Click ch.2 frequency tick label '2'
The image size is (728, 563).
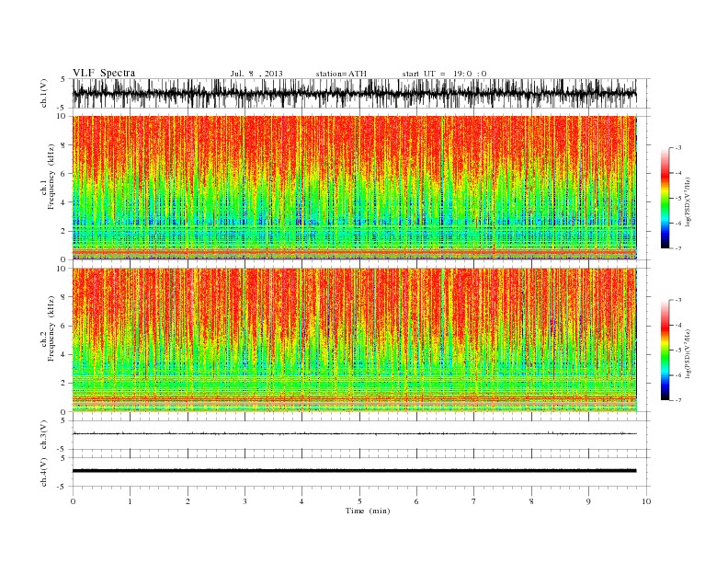pyautogui.click(x=63, y=384)
